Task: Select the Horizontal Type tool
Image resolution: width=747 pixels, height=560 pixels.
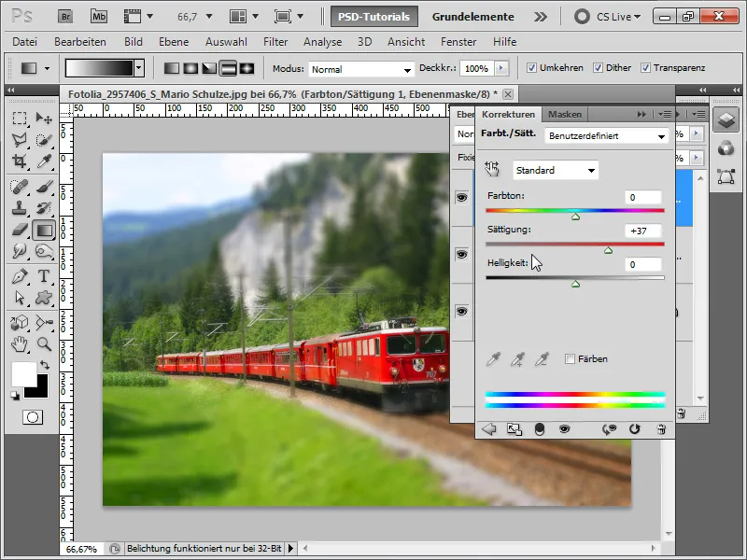Action: point(44,276)
